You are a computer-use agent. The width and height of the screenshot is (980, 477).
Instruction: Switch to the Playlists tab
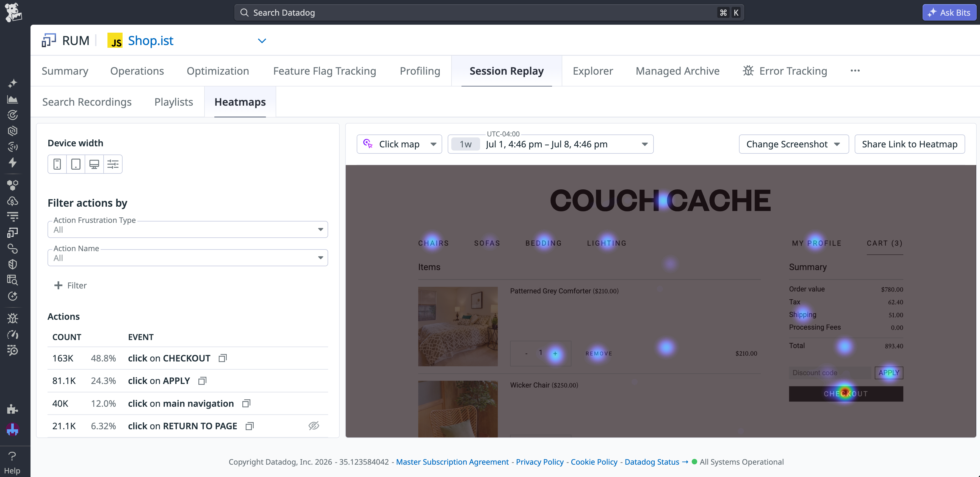pyautogui.click(x=173, y=102)
